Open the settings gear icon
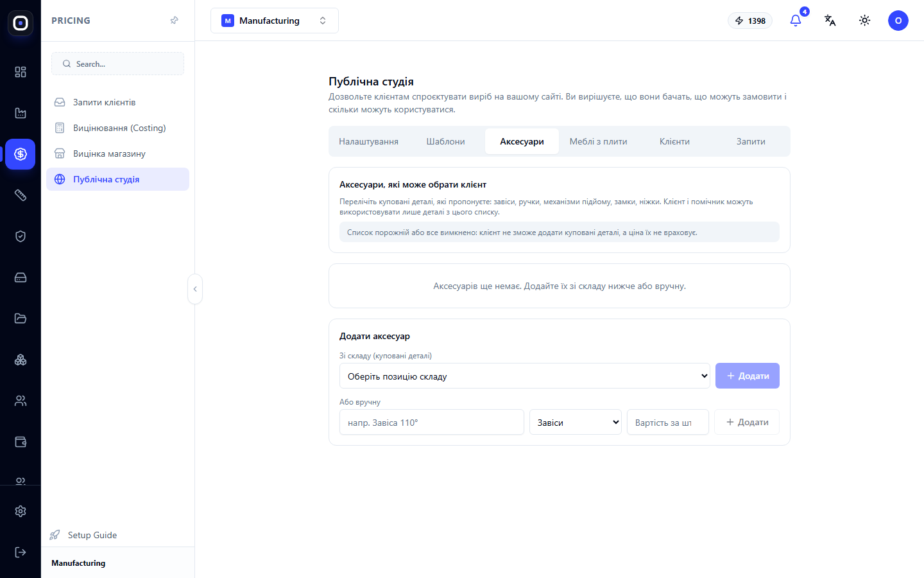 (x=21, y=511)
